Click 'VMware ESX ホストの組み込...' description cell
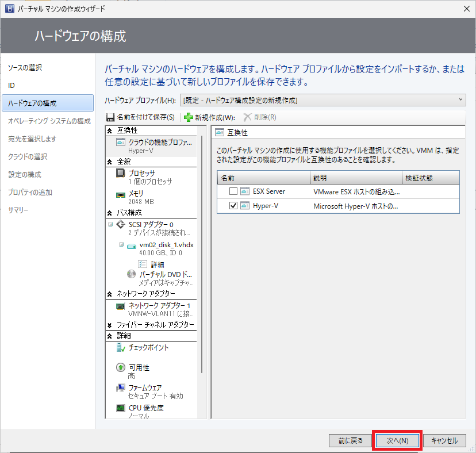Image resolution: width=476 pixels, height=453 pixels. 356,191
